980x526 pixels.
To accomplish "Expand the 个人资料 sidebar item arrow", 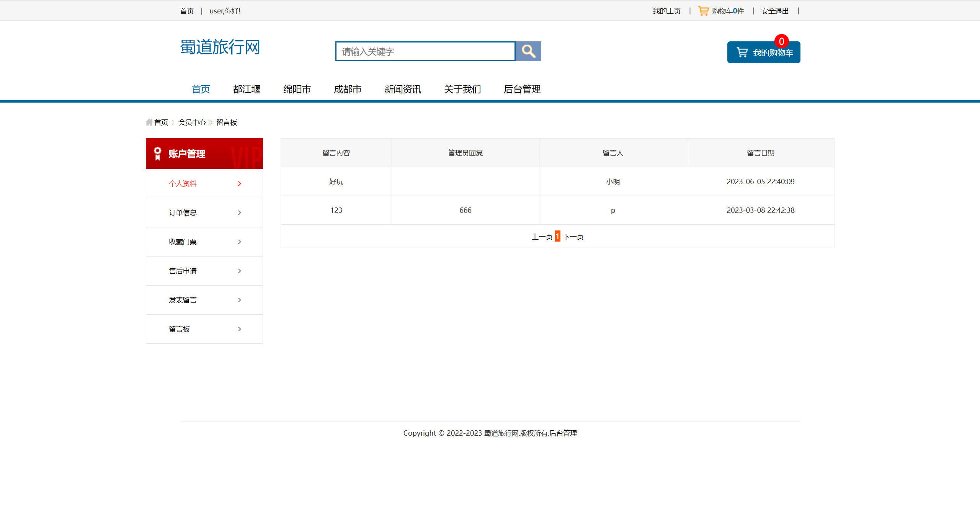I will [240, 183].
